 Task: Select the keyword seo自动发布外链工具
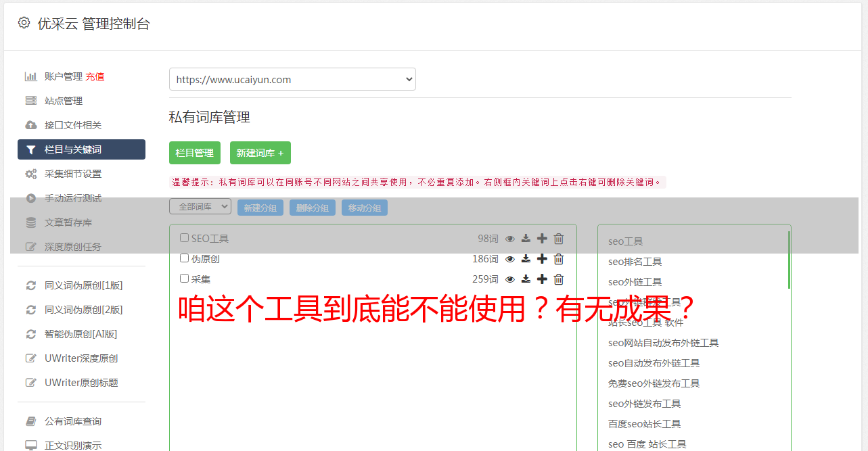654,363
